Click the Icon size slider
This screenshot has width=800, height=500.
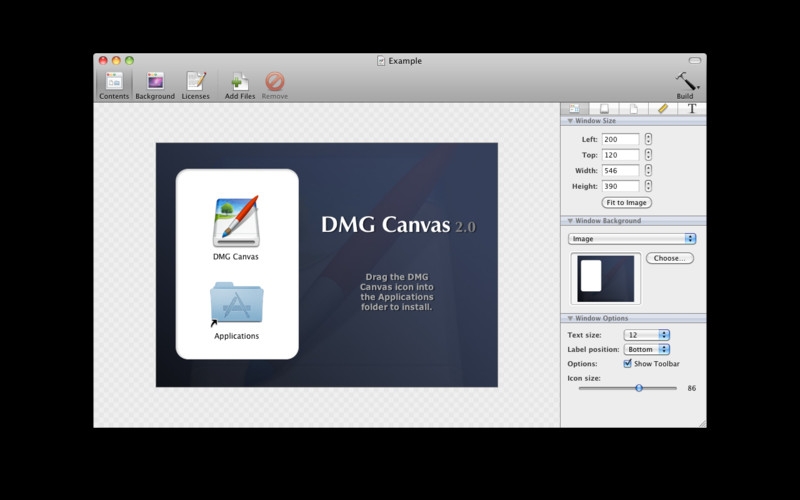(639, 387)
